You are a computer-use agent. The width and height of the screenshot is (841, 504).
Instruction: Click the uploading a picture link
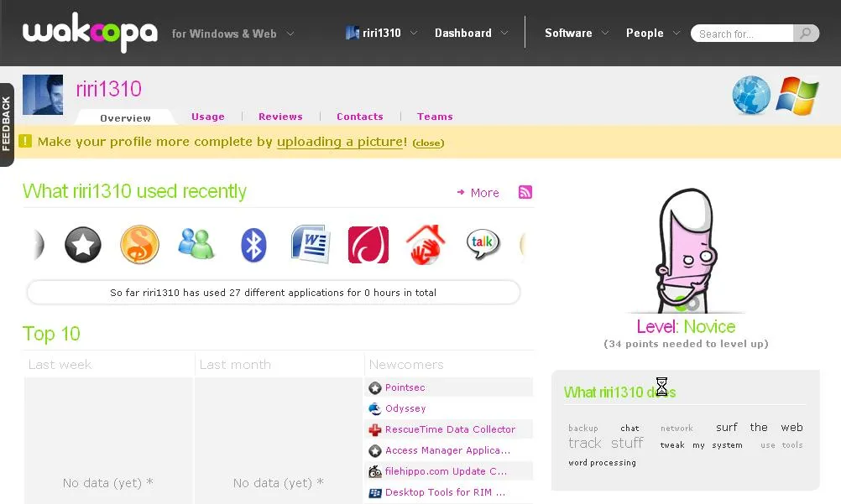340,142
